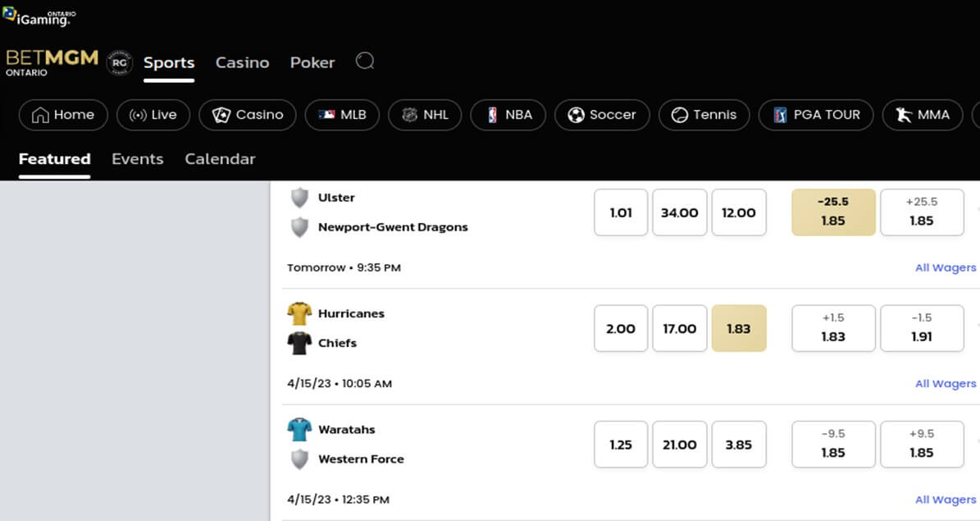Select Hurricanes 2.00 moneyline odds
The image size is (980, 521).
(621, 328)
